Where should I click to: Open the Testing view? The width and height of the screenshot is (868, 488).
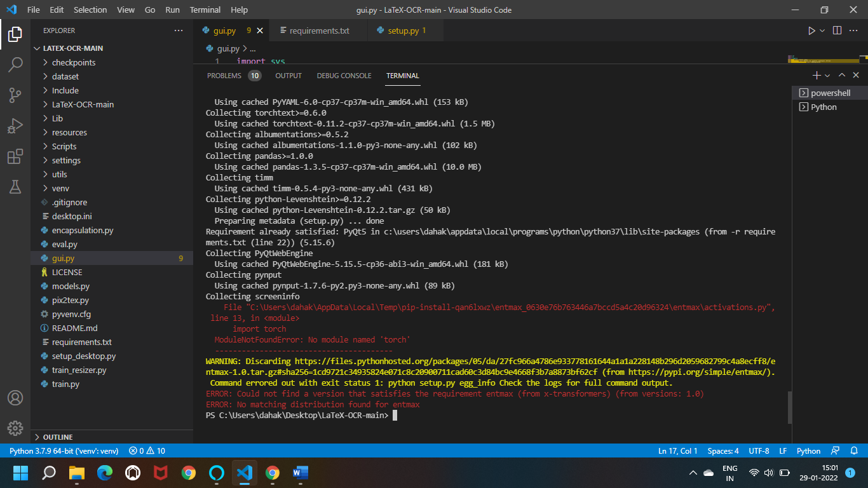pos(16,186)
